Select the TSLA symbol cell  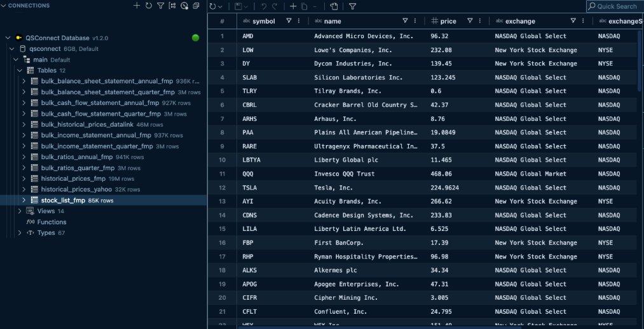coord(272,188)
